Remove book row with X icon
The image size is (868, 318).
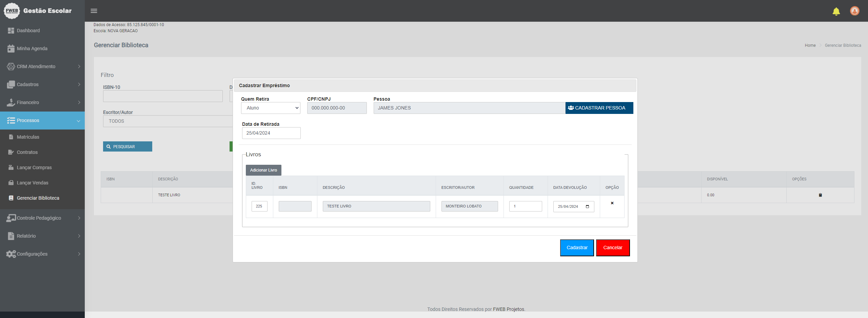pos(612,203)
